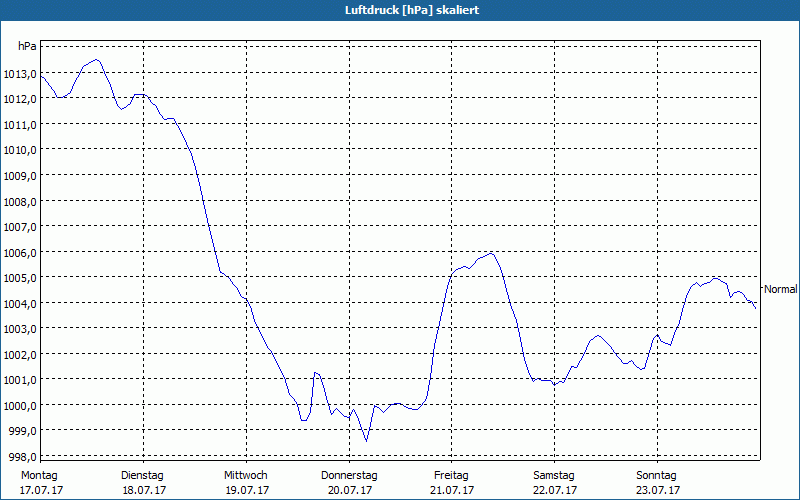Click the 1012,0 y-axis value
The height and width of the screenshot is (500, 800).
pyautogui.click(x=20, y=99)
